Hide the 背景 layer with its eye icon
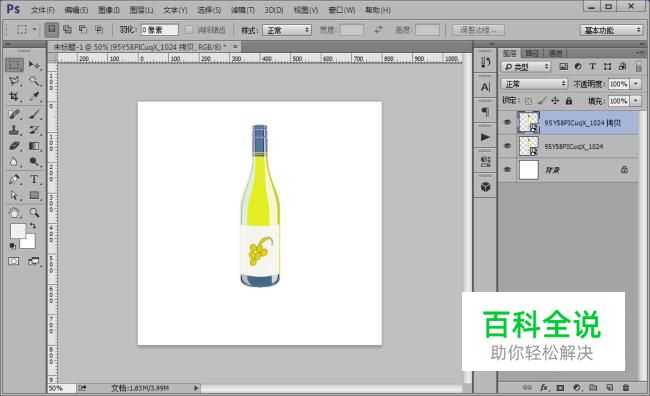The height and width of the screenshot is (396, 650). tap(507, 170)
